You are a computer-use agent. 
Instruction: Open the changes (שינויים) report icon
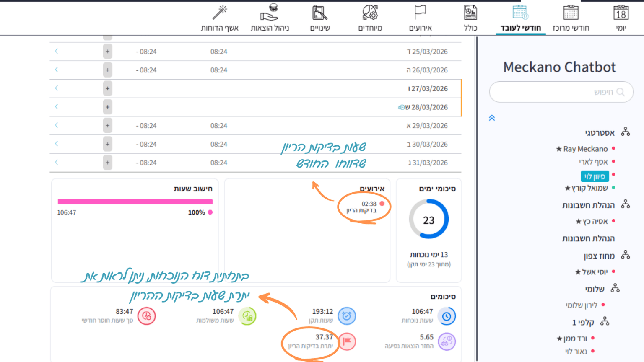click(x=320, y=18)
